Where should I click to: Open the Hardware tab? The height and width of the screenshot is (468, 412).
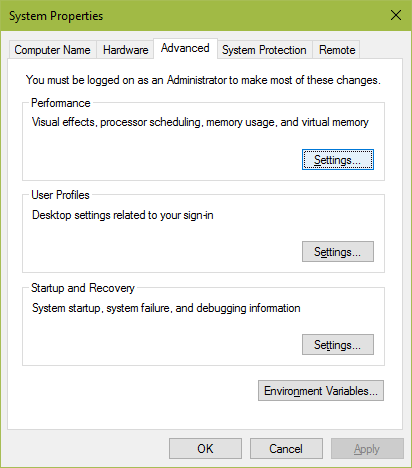point(125,50)
